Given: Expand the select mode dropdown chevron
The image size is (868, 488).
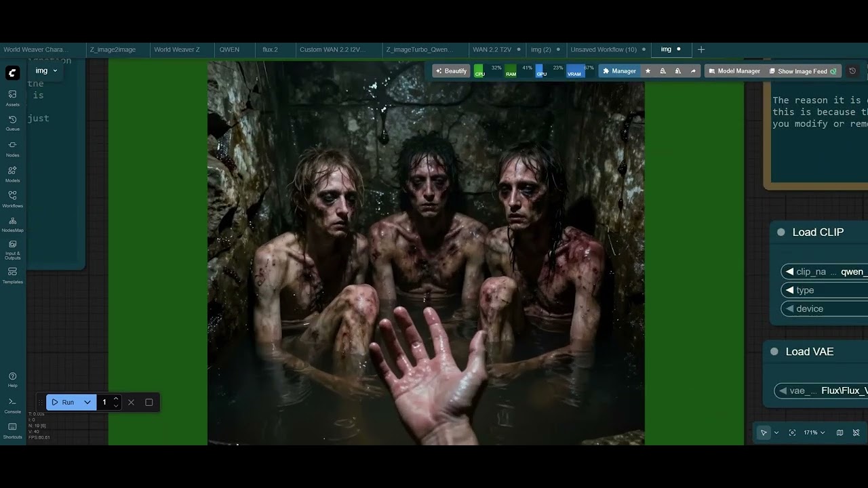Looking at the screenshot, I should (776, 432).
